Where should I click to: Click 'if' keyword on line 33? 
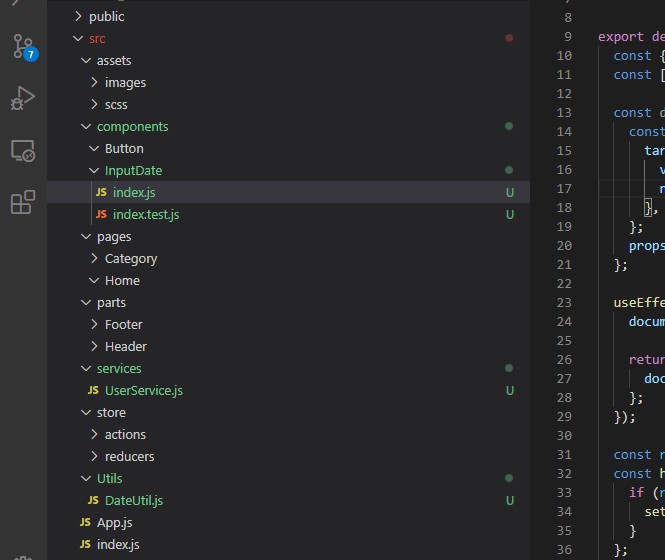[x=637, y=493]
